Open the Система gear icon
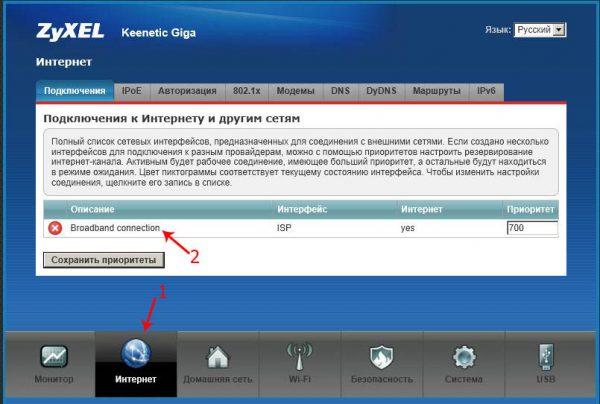This screenshot has height=404, width=600. click(464, 357)
